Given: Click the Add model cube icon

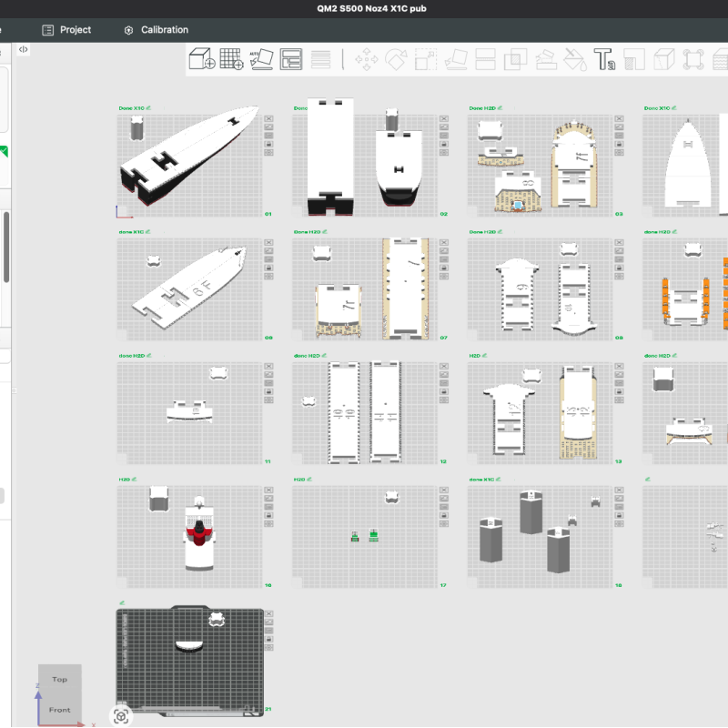Looking at the screenshot, I should pyautogui.click(x=201, y=60).
